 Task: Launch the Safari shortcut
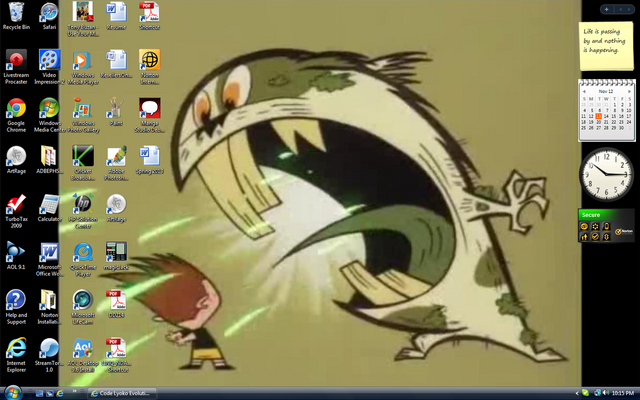point(49,16)
